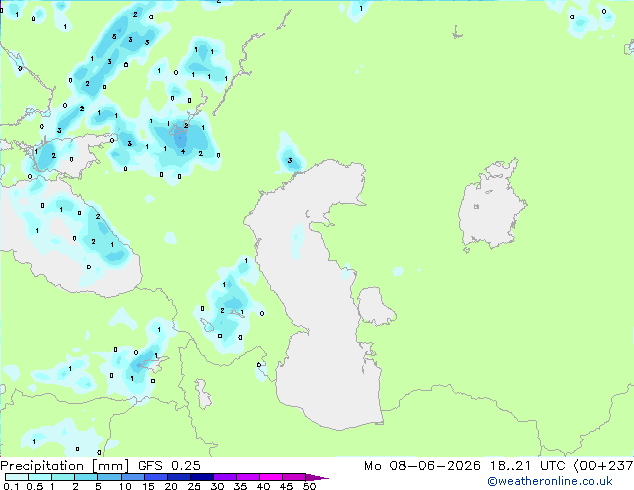The image size is (634, 490).
Task: Click the purple arrow tip past 50
Action: click(x=317, y=477)
